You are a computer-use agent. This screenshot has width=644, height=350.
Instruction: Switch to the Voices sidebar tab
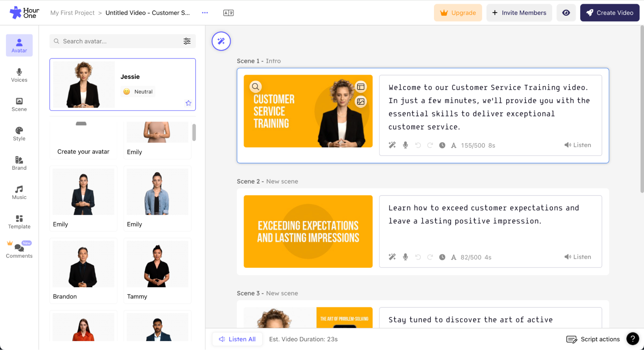click(19, 75)
